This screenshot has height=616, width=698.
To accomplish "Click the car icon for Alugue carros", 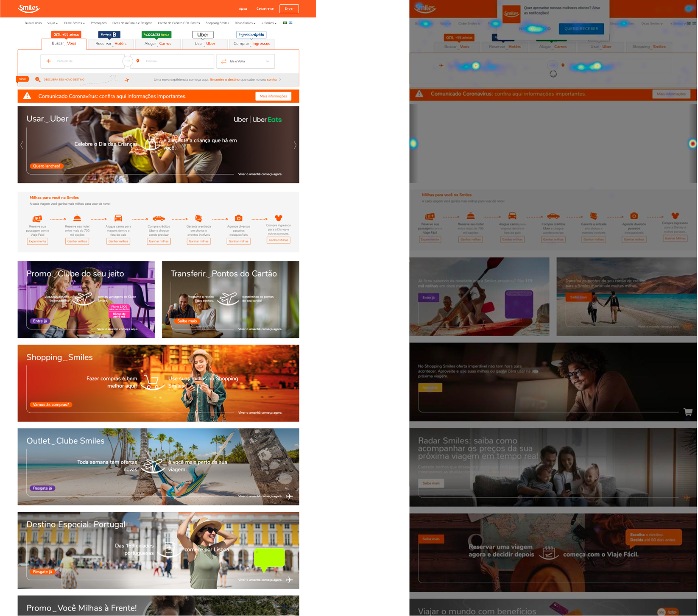I will coord(118,218).
